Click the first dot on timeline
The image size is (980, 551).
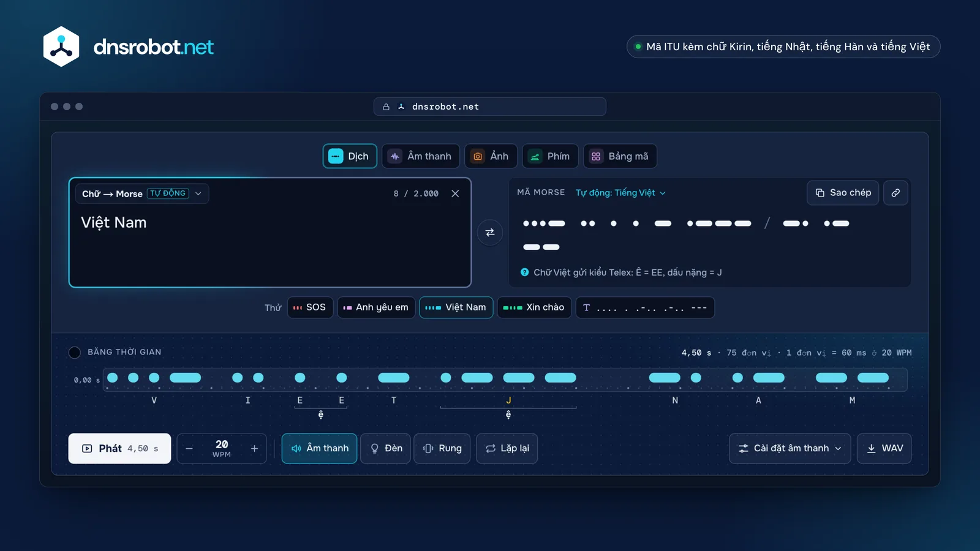point(113,378)
